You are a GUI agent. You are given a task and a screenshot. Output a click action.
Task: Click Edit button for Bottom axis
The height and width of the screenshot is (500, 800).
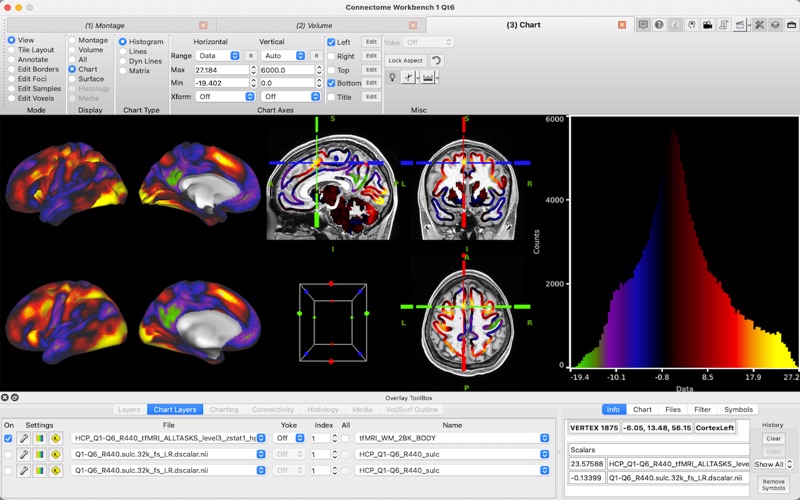371,83
